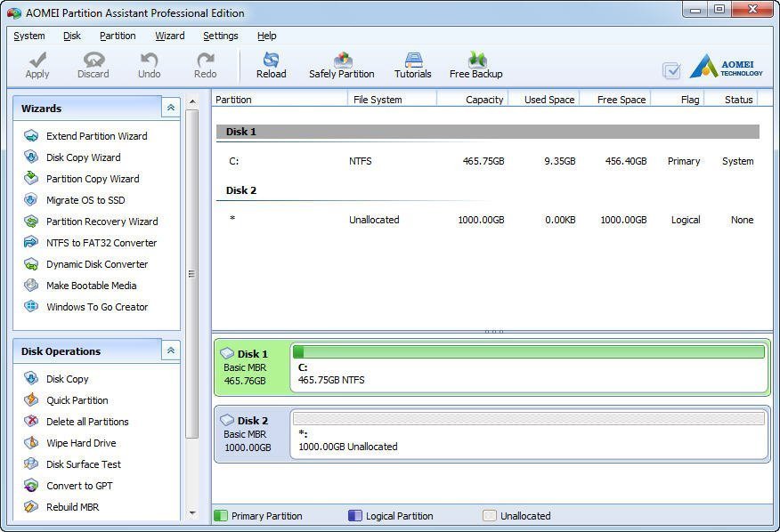Open Safely Partition tool
The image size is (780, 532).
(x=342, y=65)
